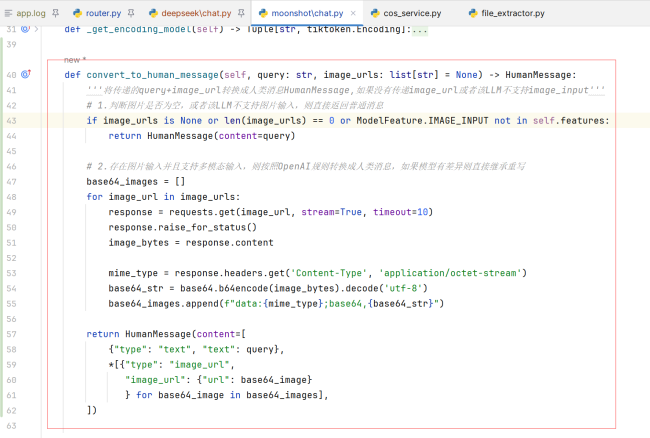Image resolution: width=650 pixels, height=438 pixels.
Task: Click self.features on line 43
Action: (570, 121)
